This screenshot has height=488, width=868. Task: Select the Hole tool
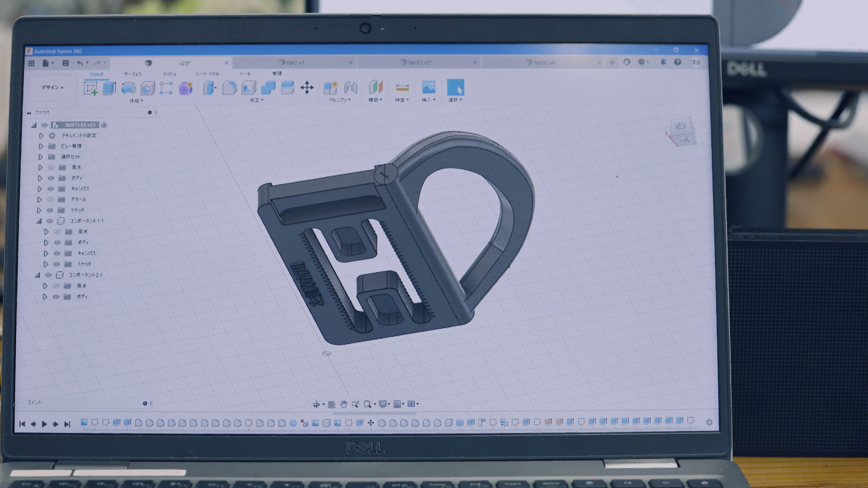[x=147, y=88]
